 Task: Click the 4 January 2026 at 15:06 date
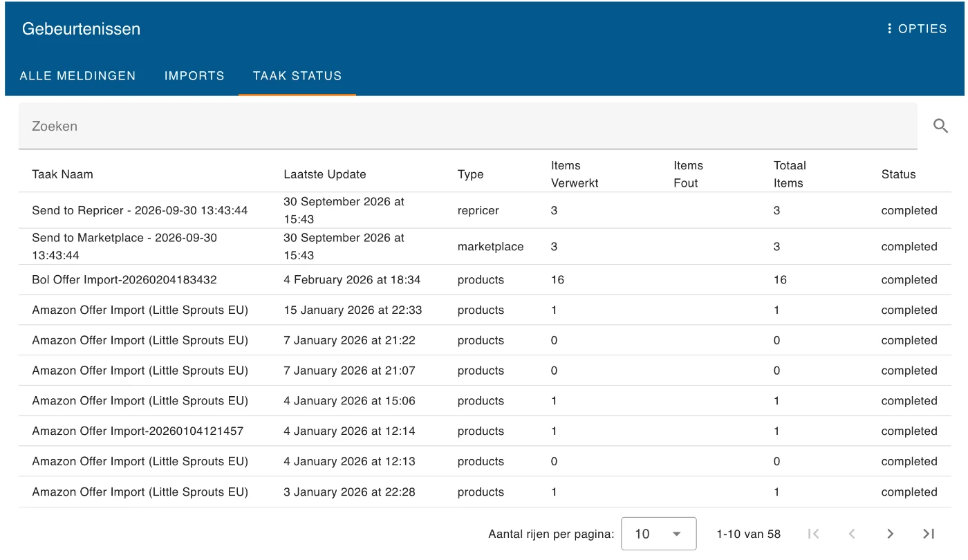349,401
